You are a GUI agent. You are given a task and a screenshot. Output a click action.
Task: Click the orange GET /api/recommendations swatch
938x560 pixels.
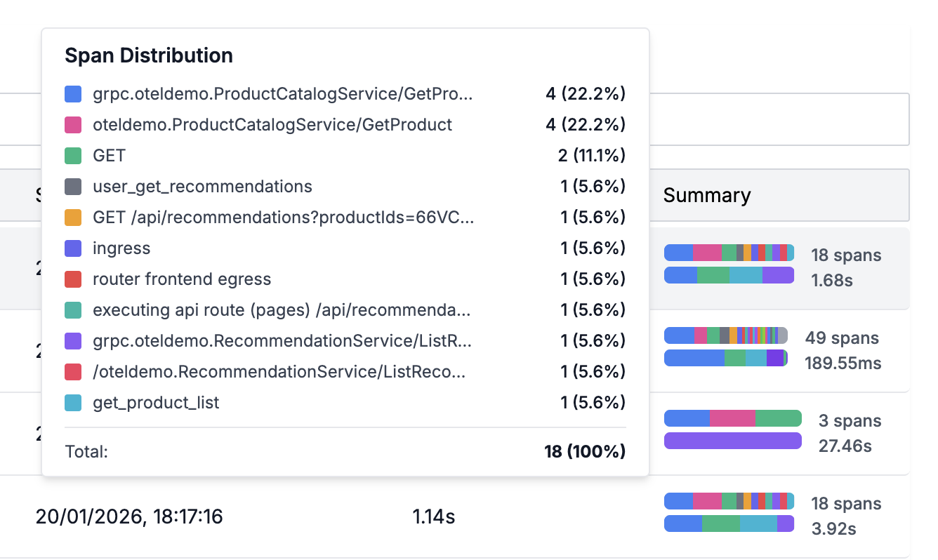(74, 218)
